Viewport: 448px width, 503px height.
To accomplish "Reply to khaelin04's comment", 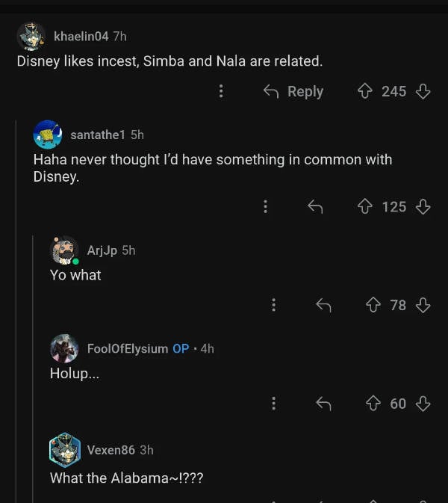I will (293, 91).
